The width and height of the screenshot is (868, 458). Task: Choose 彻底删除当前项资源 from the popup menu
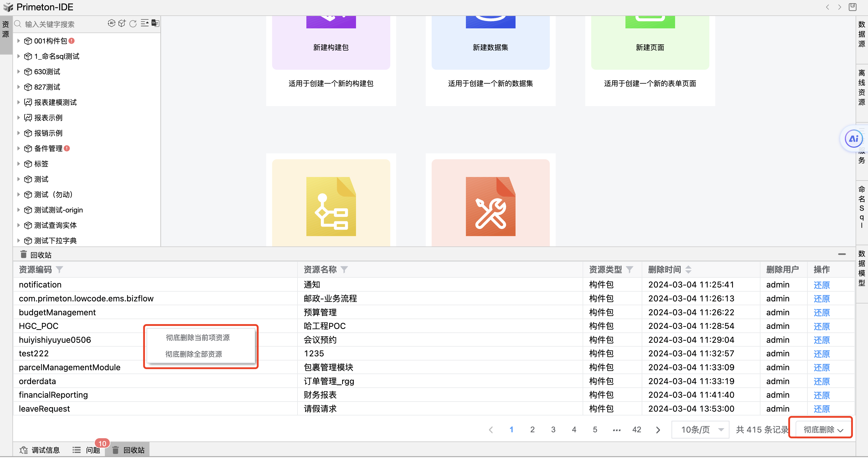coord(198,338)
